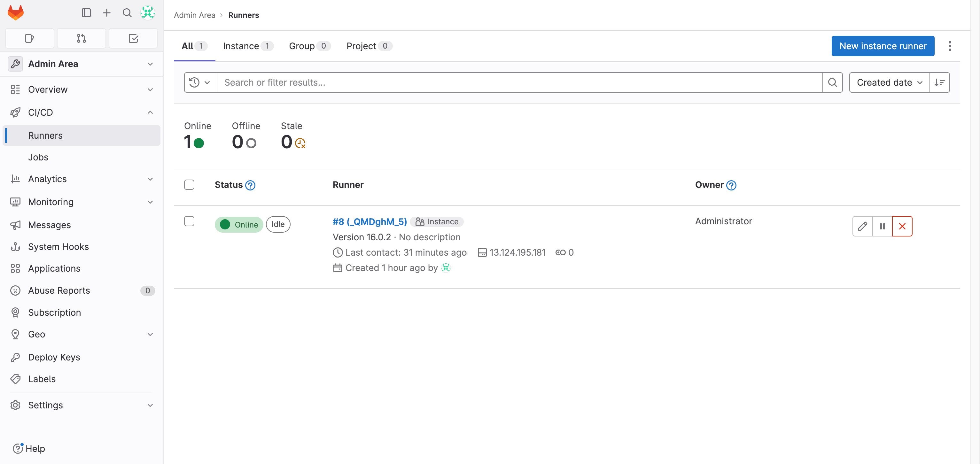Expand the filter results dropdown arrow

pos(207,82)
